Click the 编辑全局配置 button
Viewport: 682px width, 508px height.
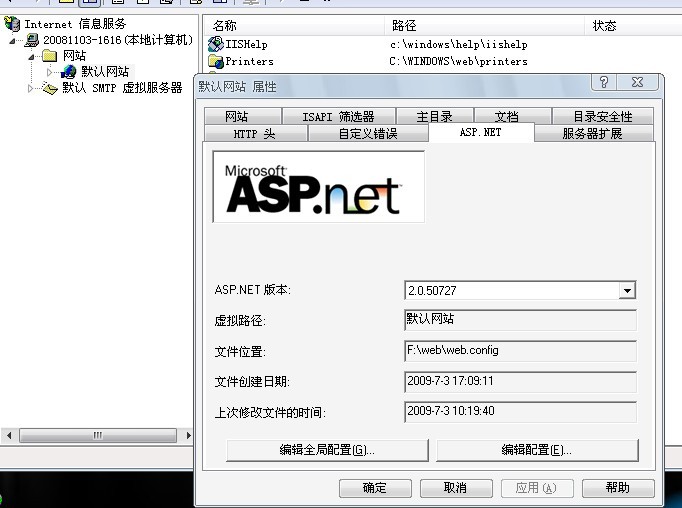click(326, 450)
